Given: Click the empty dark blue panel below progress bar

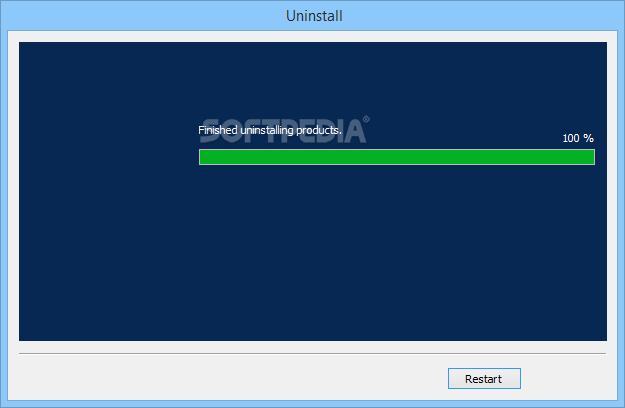Looking at the screenshot, I should pyautogui.click(x=313, y=253).
